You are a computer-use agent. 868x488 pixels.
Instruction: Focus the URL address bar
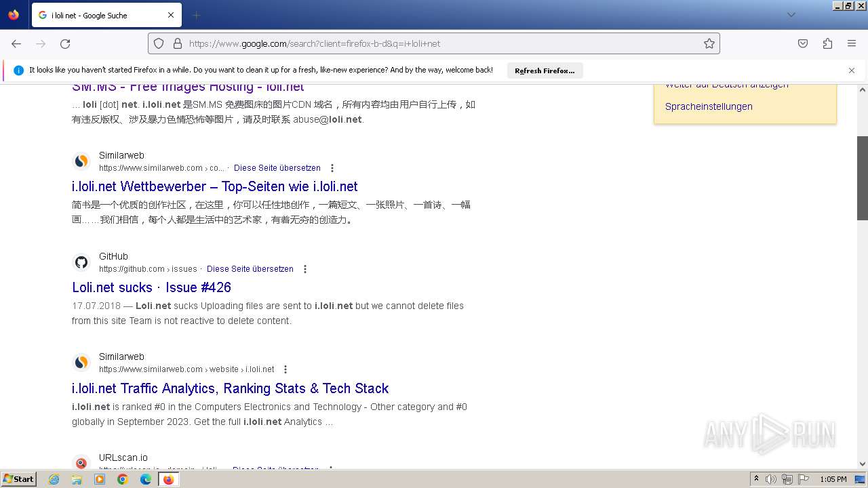point(434,43)
